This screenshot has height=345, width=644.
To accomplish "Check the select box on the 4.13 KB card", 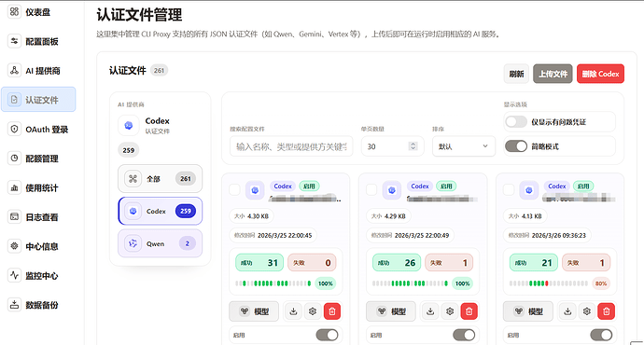I will pyautogui.click(x=509, y=189).
